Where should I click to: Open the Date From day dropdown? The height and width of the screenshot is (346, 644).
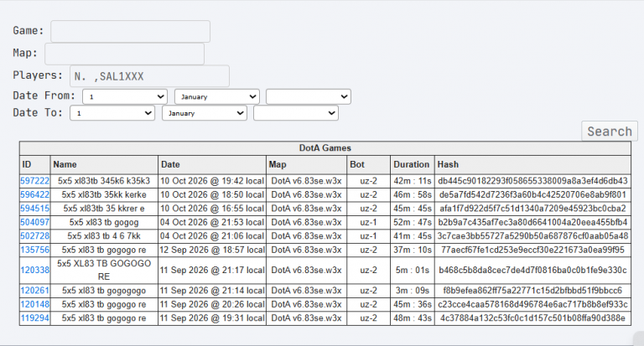(125, 97)
